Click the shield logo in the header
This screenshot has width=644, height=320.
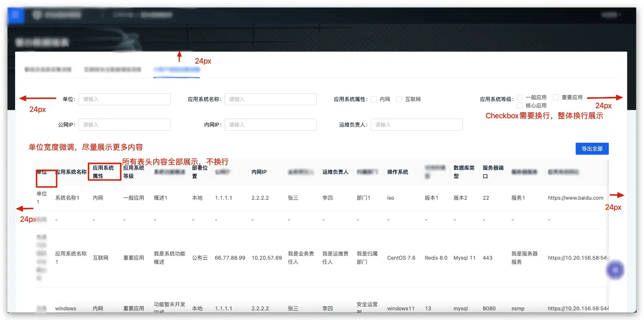coord(37,15)
